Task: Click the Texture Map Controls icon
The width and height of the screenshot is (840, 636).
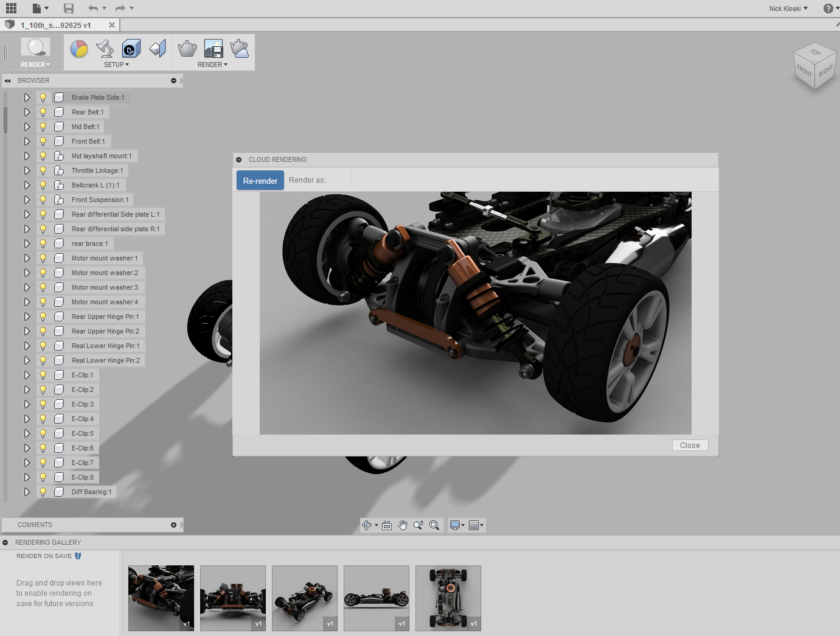Action: tap(158, 49)
